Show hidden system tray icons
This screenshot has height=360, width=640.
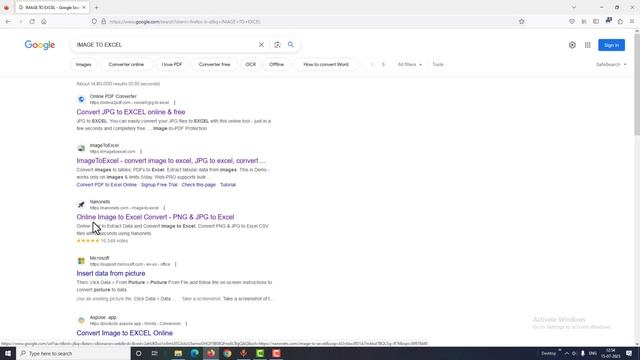(x=567, y=353)
